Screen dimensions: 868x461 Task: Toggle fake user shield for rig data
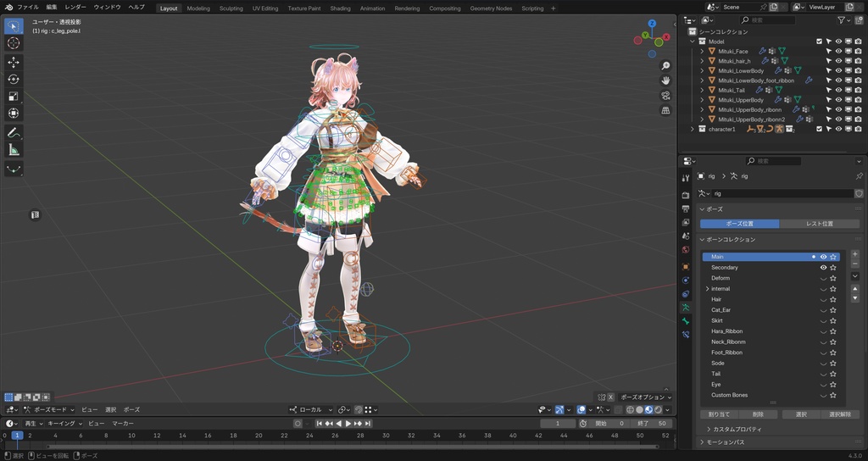point(859,194)
